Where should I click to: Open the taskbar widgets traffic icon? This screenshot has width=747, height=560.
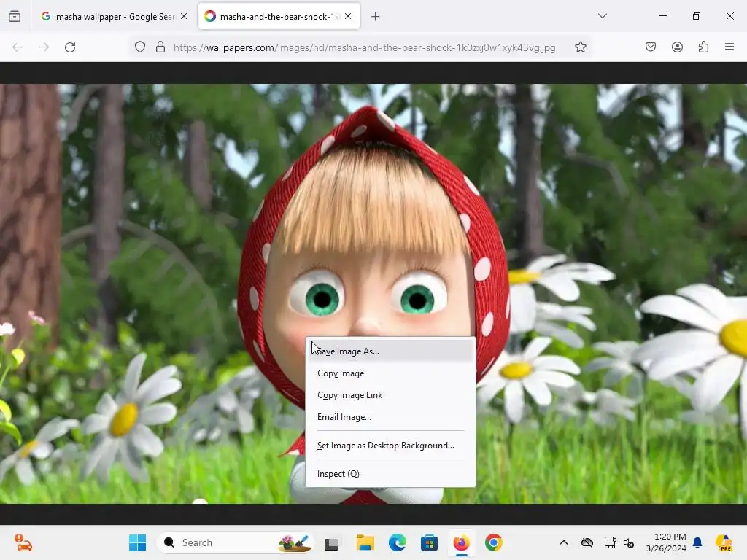(23, 542)
